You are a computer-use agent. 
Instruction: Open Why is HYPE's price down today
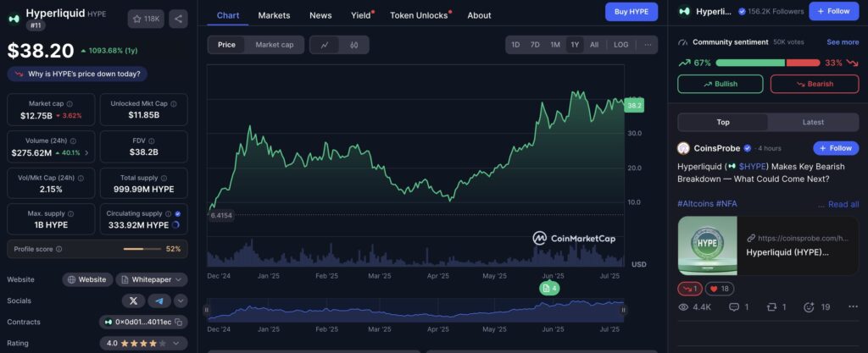[77, 74]
